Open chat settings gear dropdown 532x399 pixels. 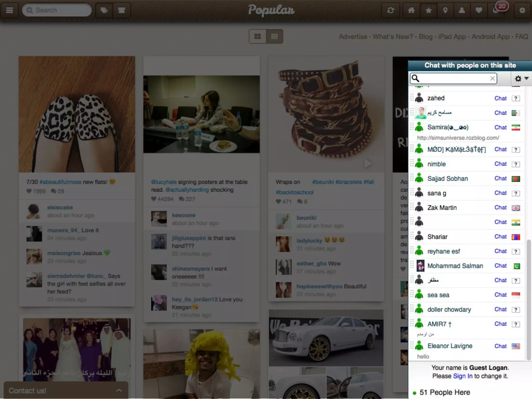click(521, 78)
